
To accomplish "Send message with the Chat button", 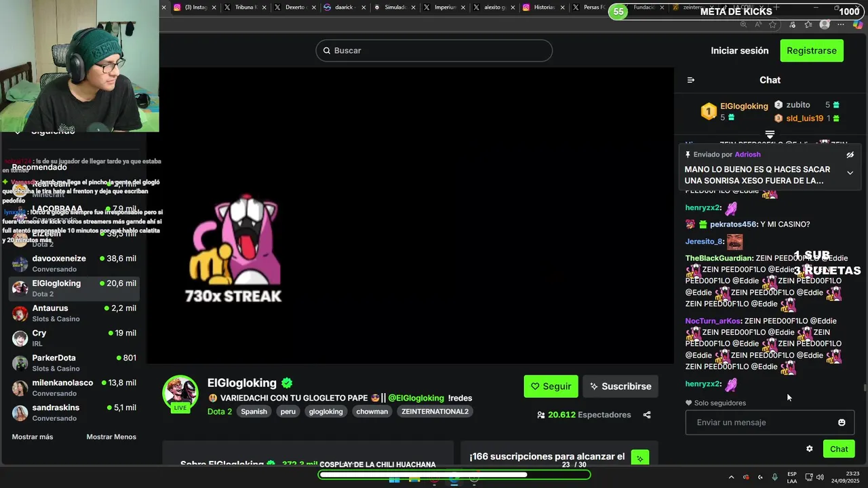I will click(x=839, y=449).
